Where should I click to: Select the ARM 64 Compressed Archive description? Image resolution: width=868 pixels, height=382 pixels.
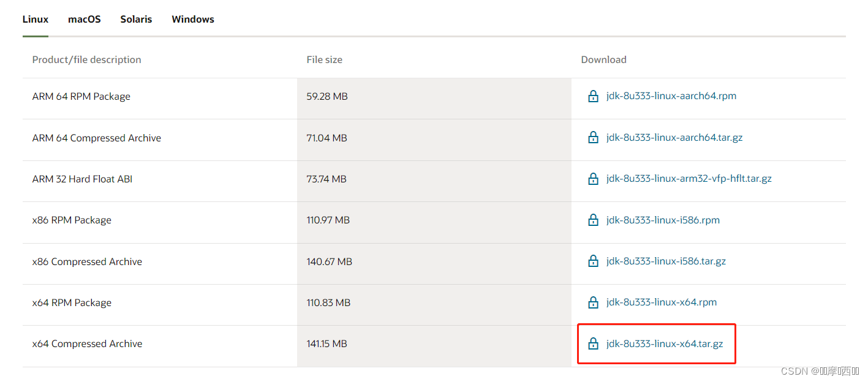(97, 138)
